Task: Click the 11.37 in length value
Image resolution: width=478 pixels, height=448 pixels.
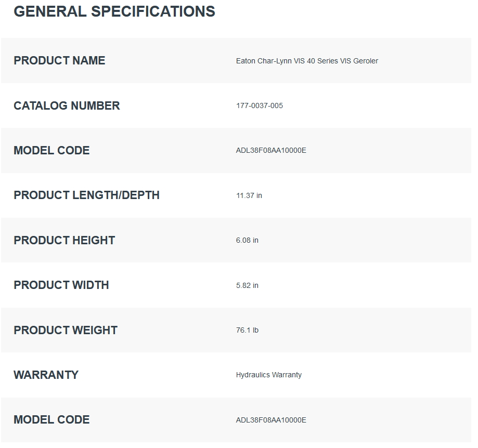Action: click(x=249, y=195)
